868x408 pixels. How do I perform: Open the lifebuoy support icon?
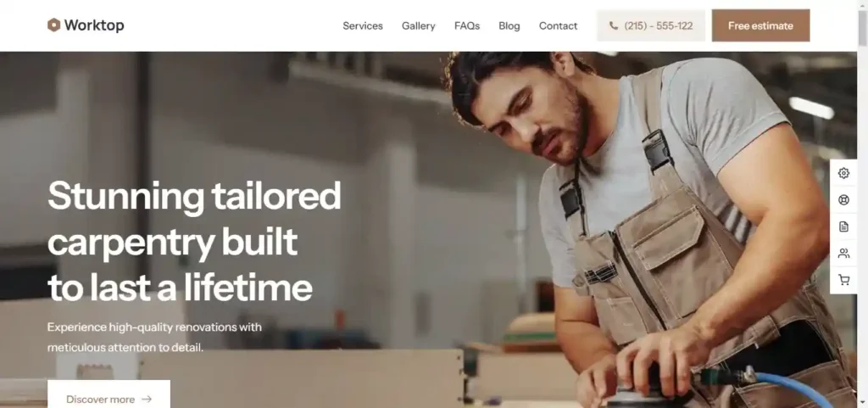pyautogui.click(x=843, y=200)
